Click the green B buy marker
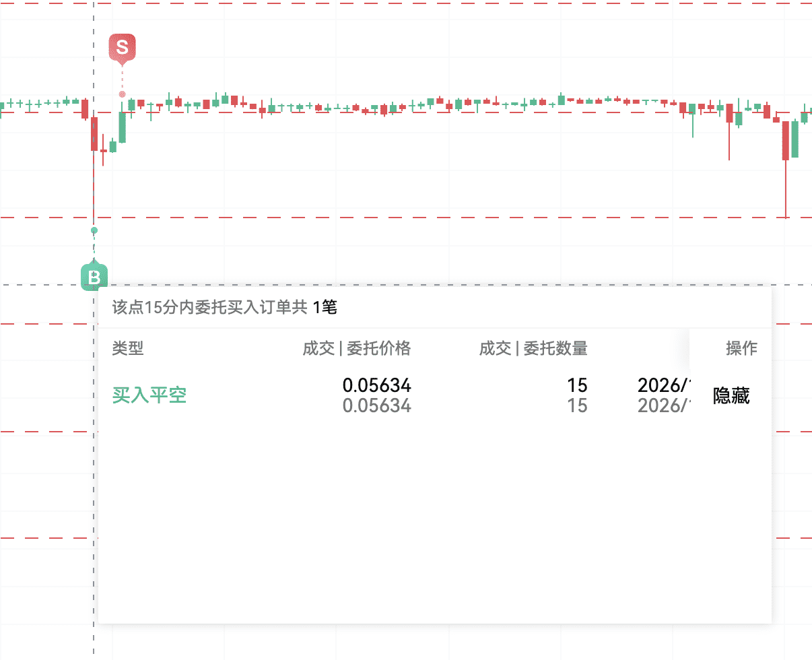The width and height of the screenshot is (812, 660). [94, 277]
